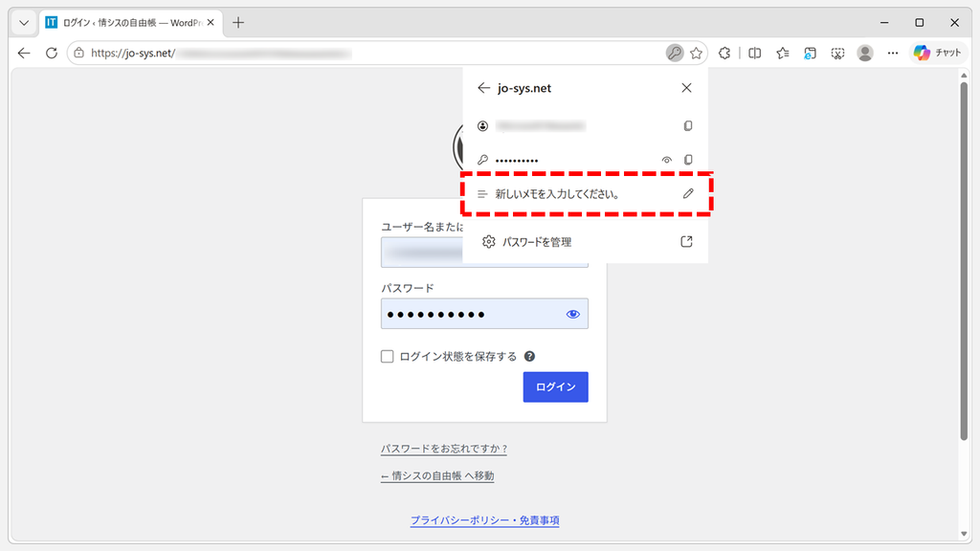Check ログイン状態を保存する checkbox
The height and width of the screenshot is (551, 980).
point(387,356)
